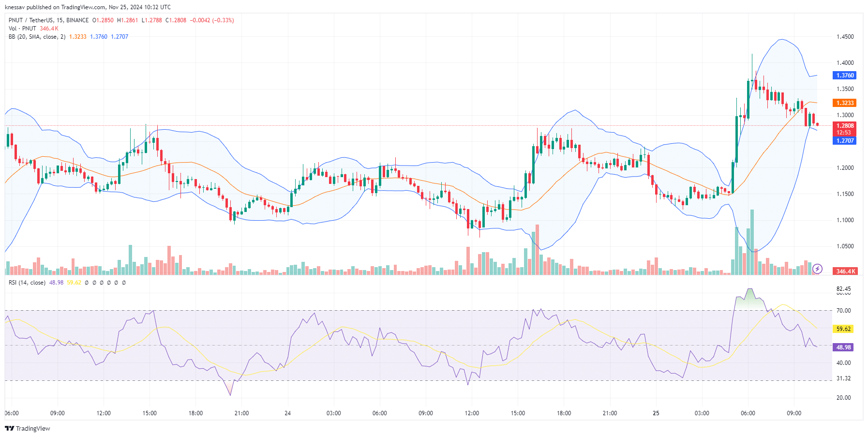868x437 pixels.
Task: Click the 25 date label on time axis
Action: point(656,413)
